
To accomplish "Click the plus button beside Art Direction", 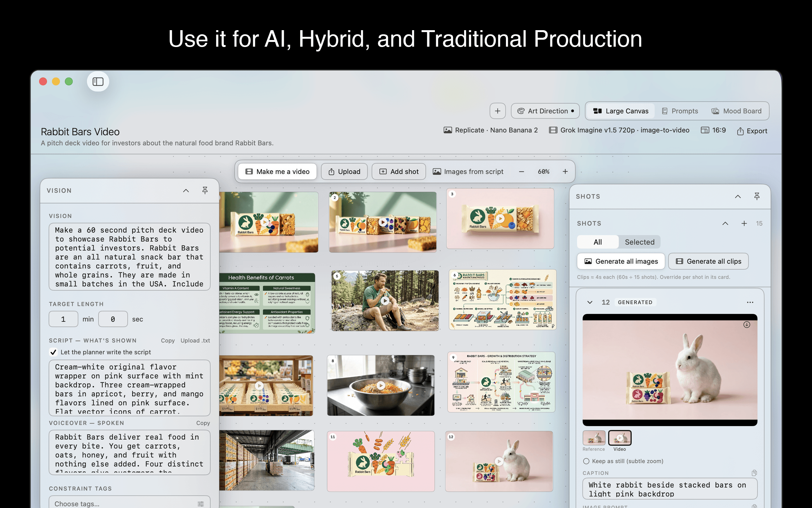I will click(497, 111).
